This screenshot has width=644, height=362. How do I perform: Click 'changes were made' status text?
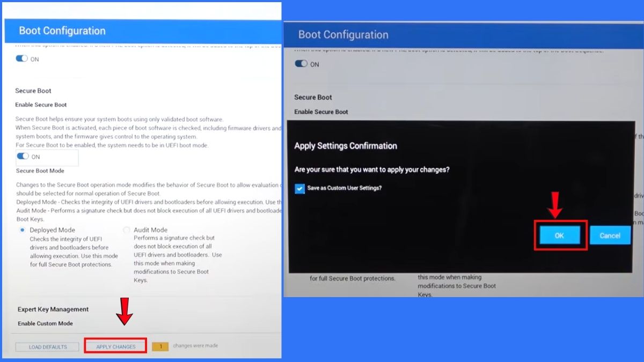coord(195,346)
